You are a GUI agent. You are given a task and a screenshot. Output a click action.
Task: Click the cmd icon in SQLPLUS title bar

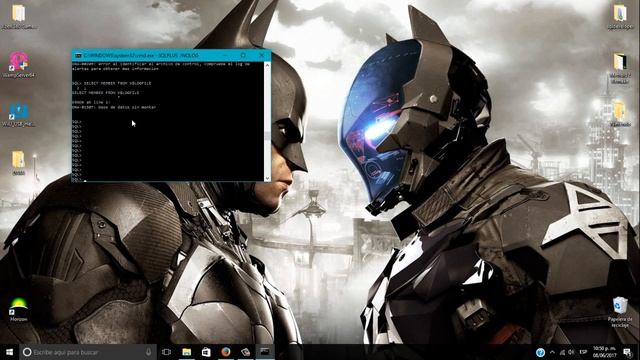click(78, 55)
